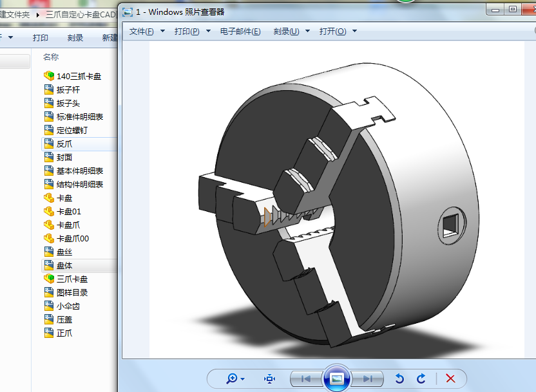The width and height of the screenshot is (536, 392).
Task: Rotate the photo clockwise
Action: (x=421, y=379)
